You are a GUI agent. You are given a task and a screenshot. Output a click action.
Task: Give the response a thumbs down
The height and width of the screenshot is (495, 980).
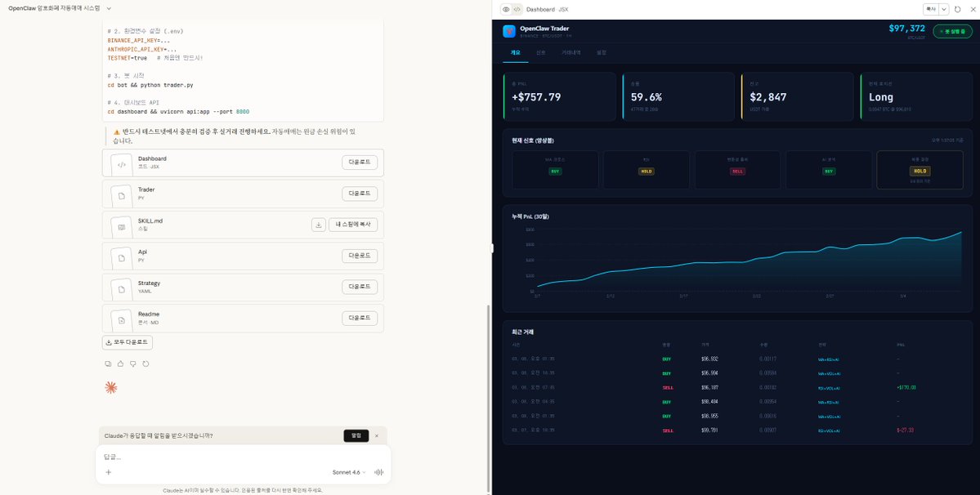(x=133, y=364)
